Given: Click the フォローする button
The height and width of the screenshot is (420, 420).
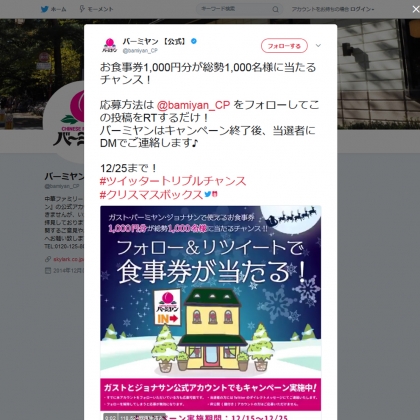Looking at the screenshot, I should click(284, 46).
